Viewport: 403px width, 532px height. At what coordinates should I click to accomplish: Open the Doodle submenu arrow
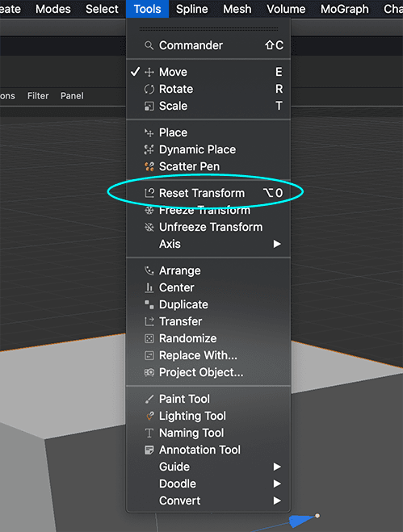click(277, 484)
